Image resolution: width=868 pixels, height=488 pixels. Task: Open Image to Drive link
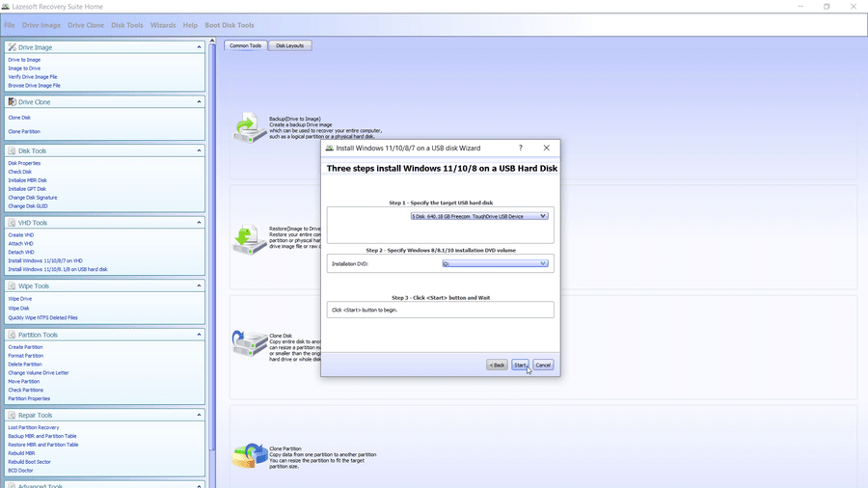point(24,68)
